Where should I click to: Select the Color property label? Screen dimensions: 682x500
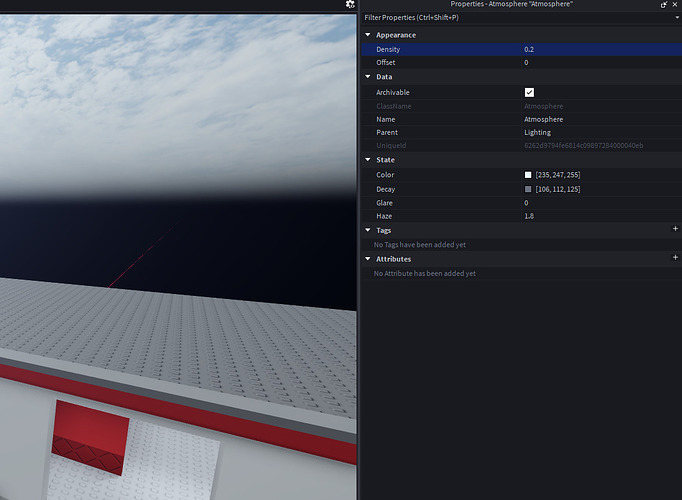click(x=385, y=175)
